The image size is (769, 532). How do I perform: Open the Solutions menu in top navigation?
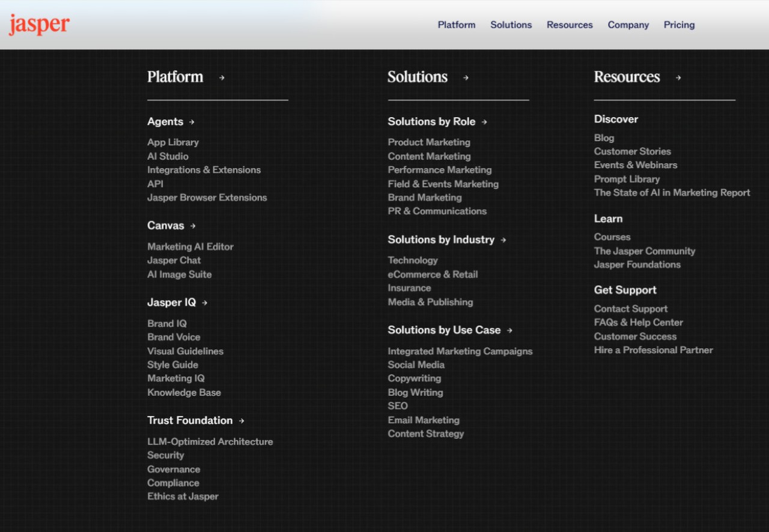point(511,25)
